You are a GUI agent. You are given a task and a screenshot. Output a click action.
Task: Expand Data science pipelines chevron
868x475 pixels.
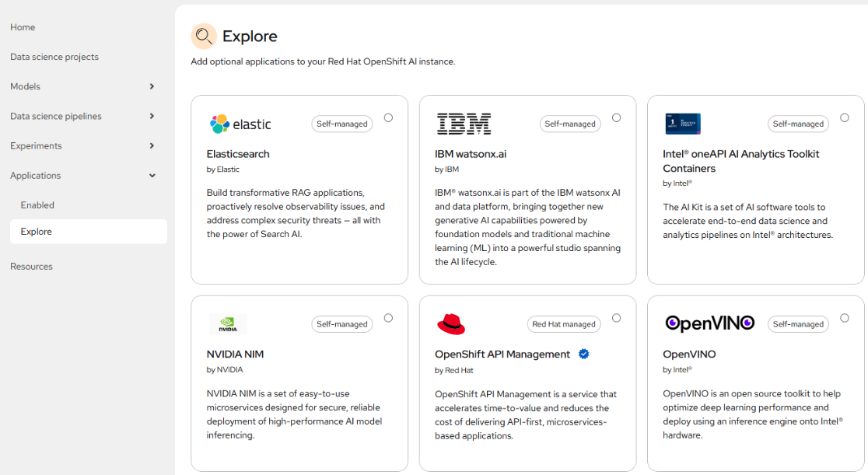point(152,116)
